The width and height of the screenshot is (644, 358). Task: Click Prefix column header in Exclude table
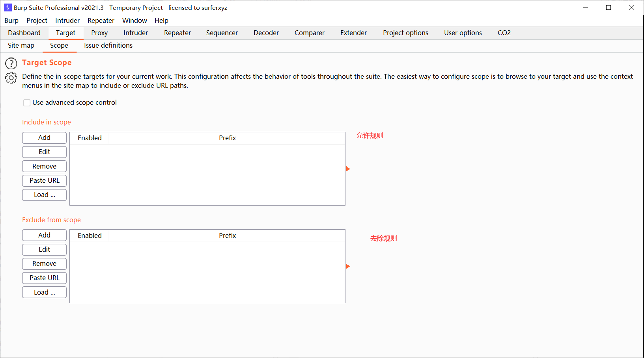click(x=227, y=236)
